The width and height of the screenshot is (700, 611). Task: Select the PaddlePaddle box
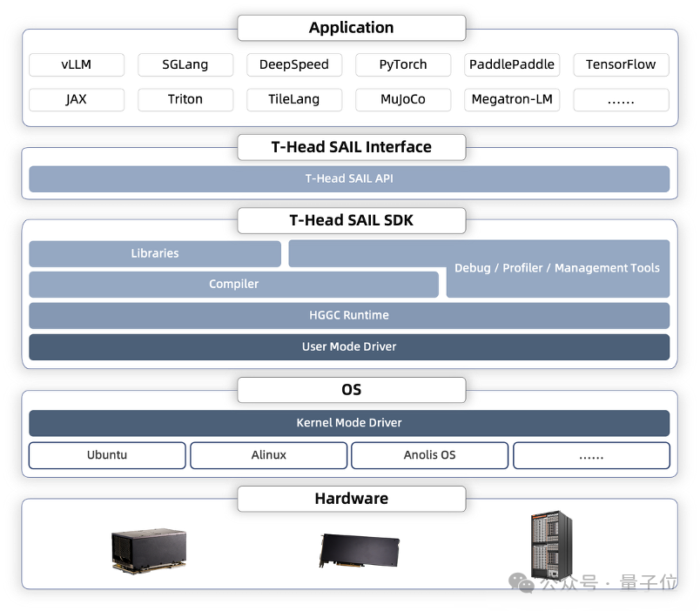[x=512, y=64]
